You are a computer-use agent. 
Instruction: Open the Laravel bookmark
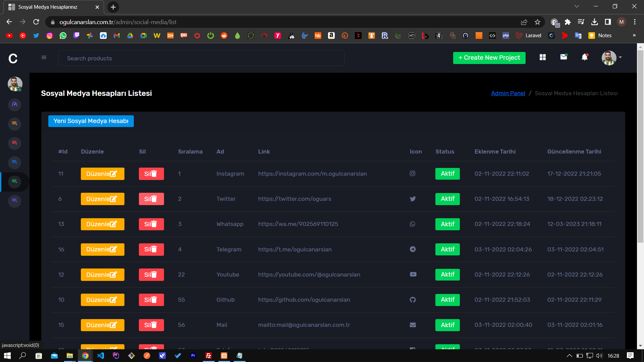click(x=529, y=36)
